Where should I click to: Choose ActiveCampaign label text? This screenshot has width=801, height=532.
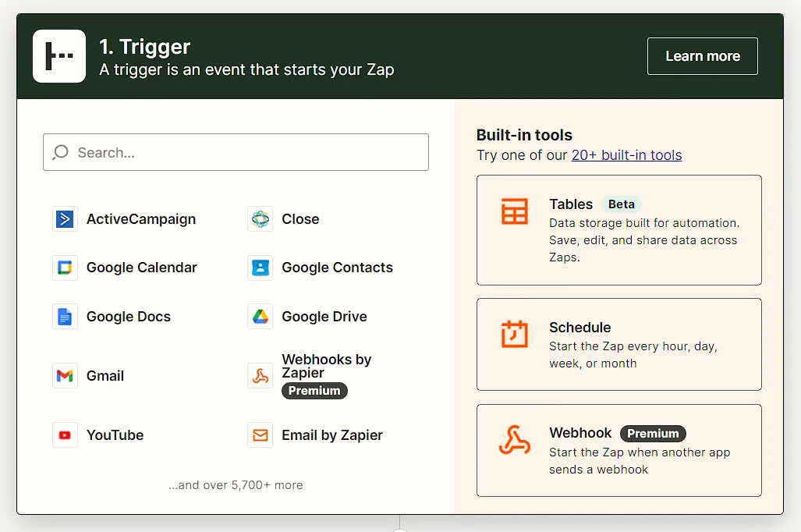click(141, 219)
